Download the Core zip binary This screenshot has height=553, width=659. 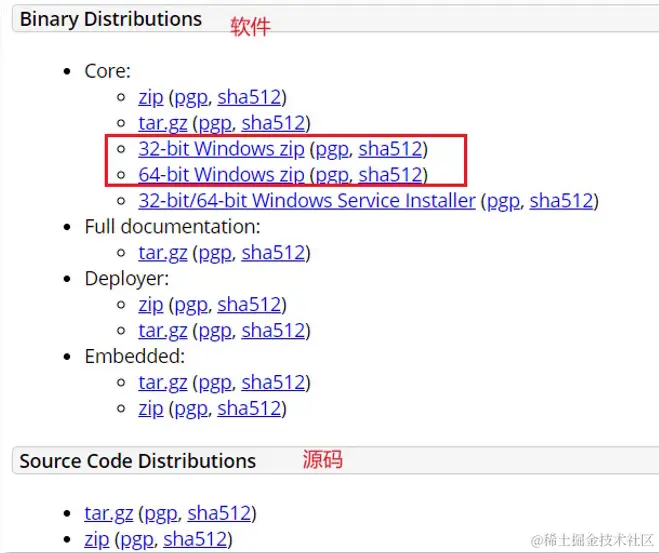[x=150, y=97]
